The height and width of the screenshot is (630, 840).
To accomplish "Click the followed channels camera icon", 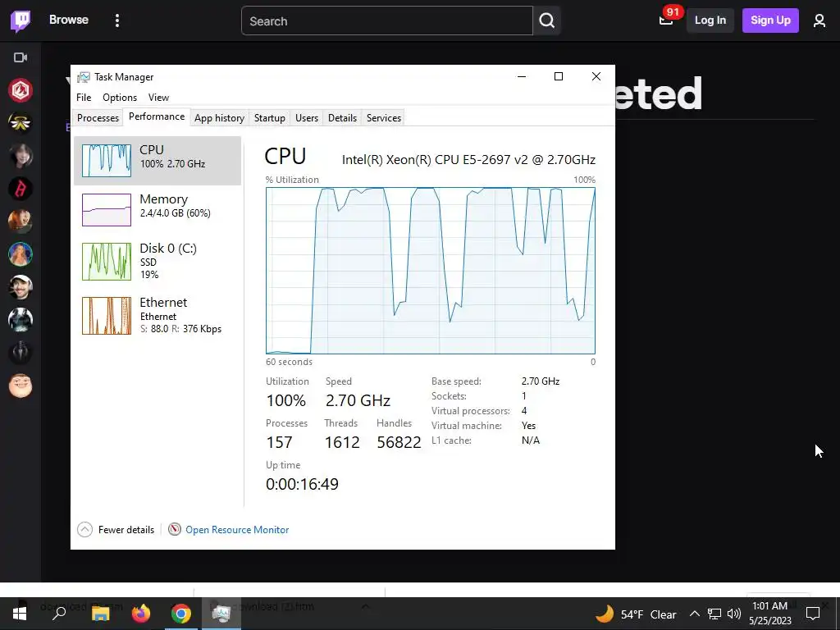I will [x=21, y=57].
